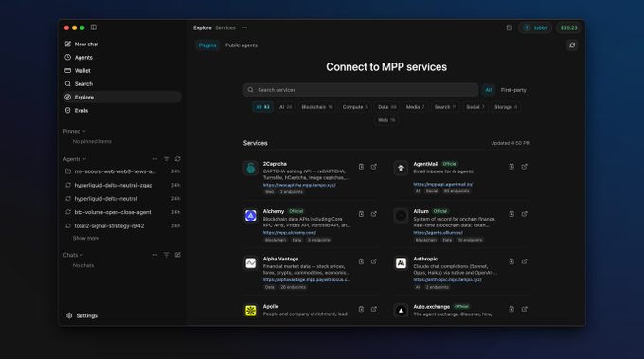Filter services by Storage category

click(x=506, y=107)
